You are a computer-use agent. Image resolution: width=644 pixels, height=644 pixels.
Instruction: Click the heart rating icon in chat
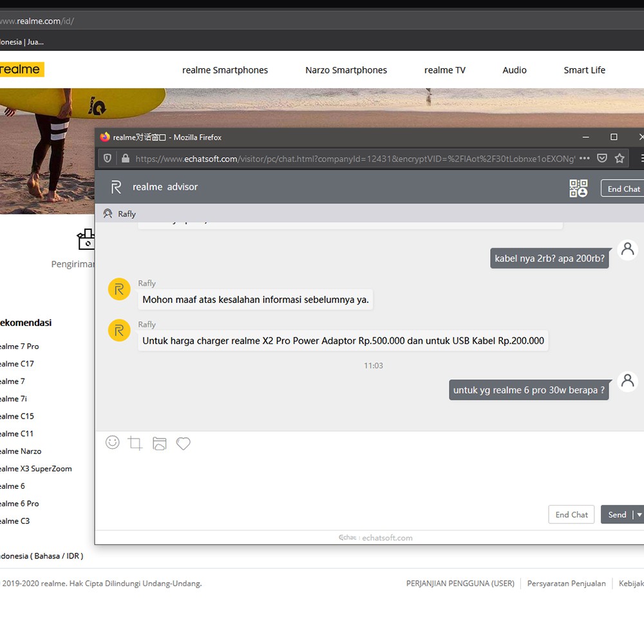click(x=184, y=444)
